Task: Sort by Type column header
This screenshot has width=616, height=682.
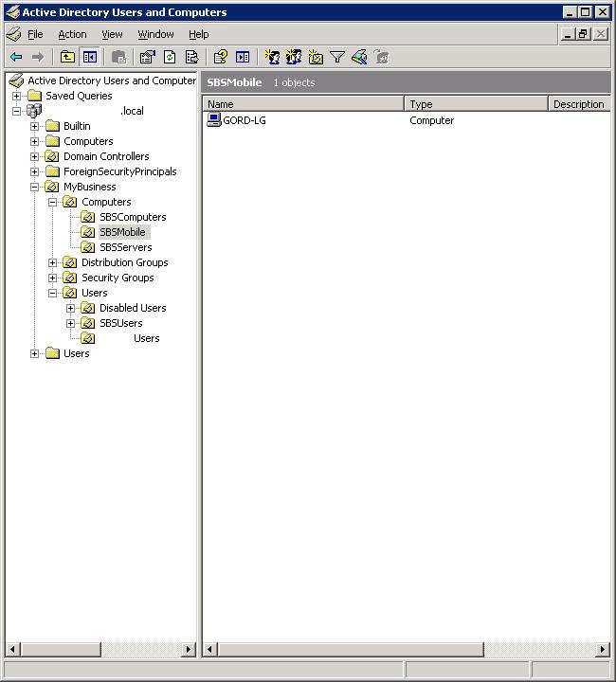Action: [x=477, y=104]
